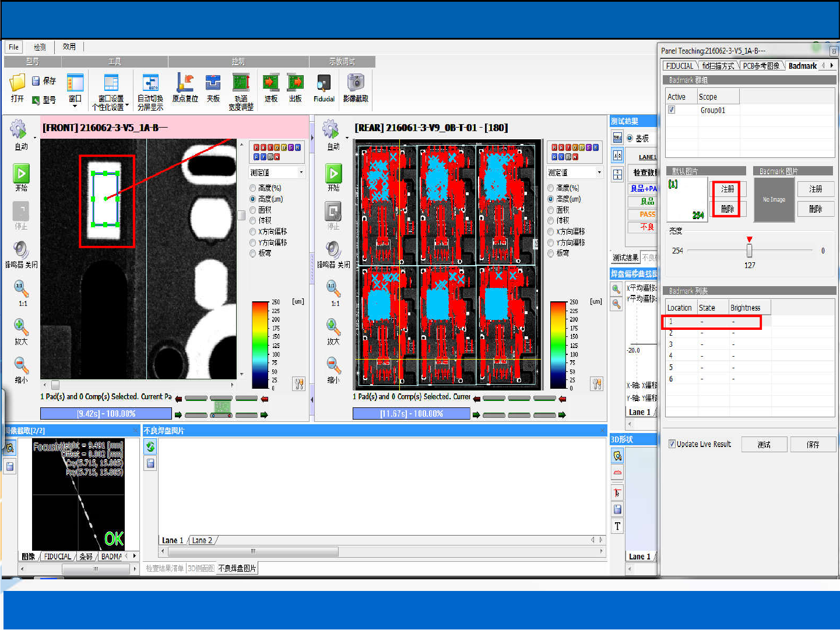
Task: Open the Fiducial teaching tool
Action: pos(324,83)
